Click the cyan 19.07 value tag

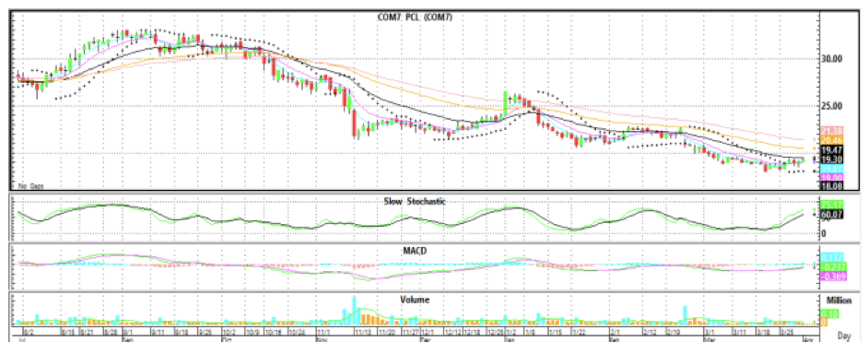[831, 169]
